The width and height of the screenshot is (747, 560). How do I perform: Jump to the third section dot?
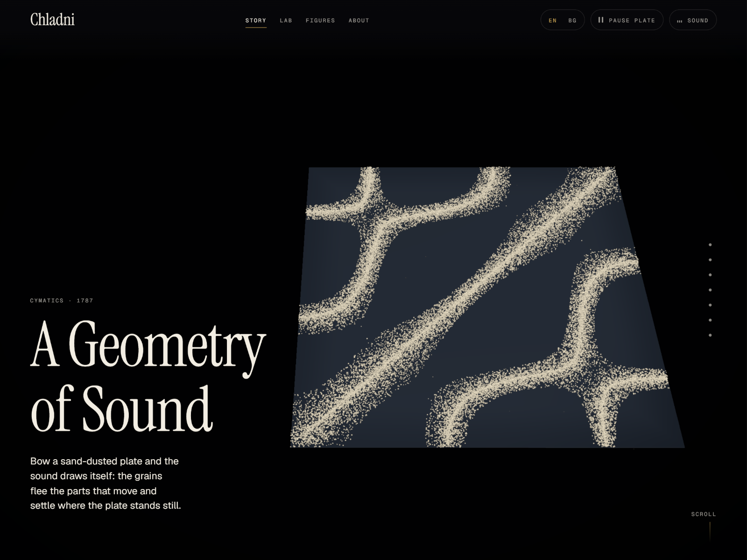(710, 275)
